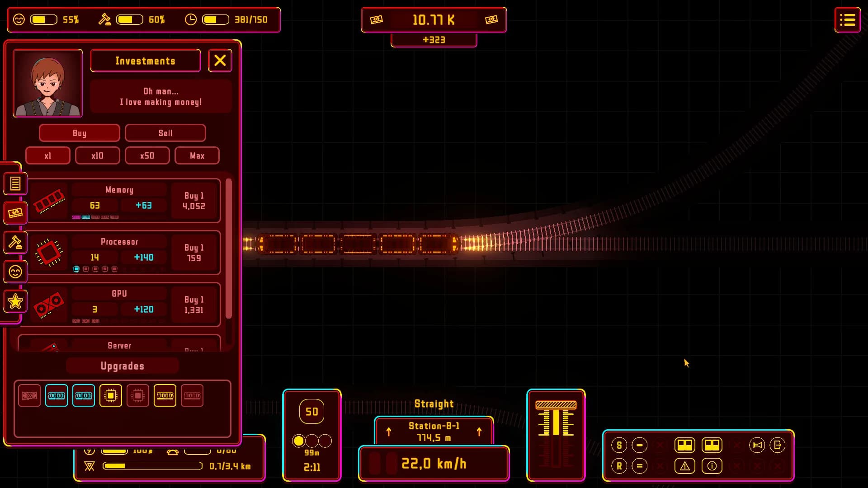
Task: Select the dim GPU upgrade icon
Action: 29,395
